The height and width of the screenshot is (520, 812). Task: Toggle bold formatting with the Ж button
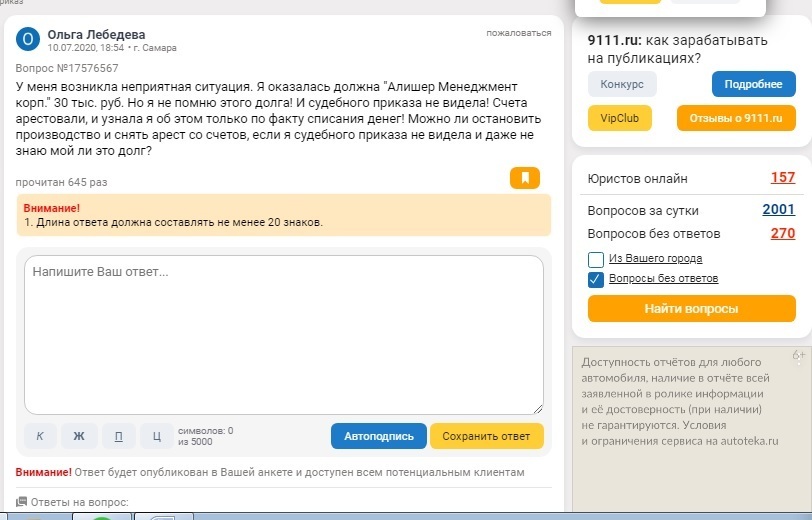click(x=79, y=436)
